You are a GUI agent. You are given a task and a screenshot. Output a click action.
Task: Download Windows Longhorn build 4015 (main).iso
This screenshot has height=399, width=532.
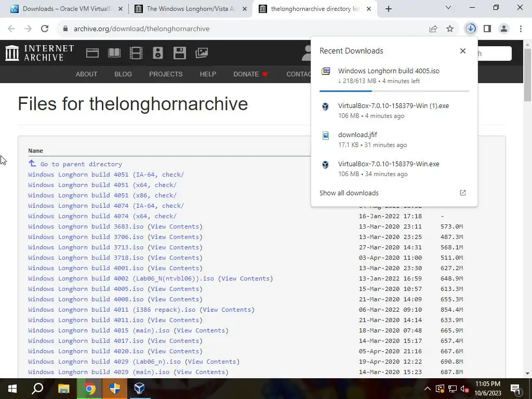pyautogui.click(x=99, y=330)
